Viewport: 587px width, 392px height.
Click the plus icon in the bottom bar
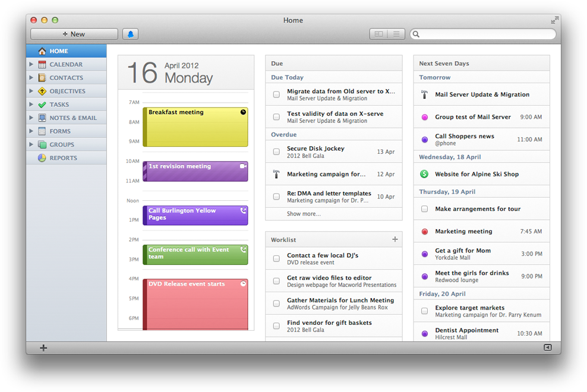[x=43, y=348]
